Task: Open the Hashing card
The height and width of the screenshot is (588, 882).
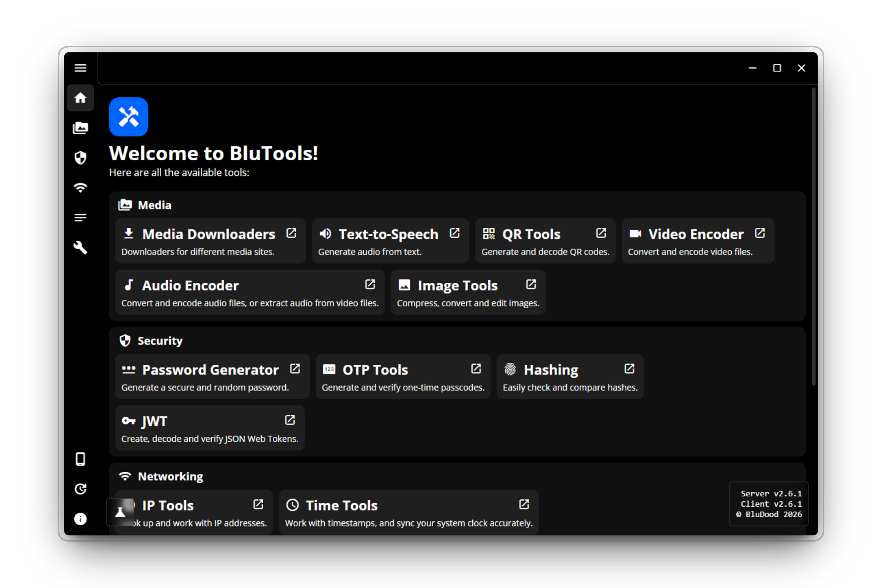Action: coord(570,377)
